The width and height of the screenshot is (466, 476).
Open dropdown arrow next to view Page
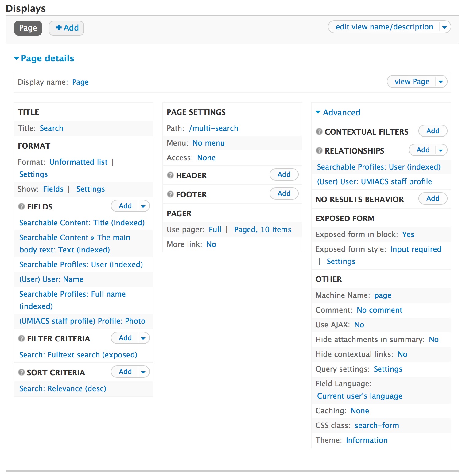tap(441, 82)
